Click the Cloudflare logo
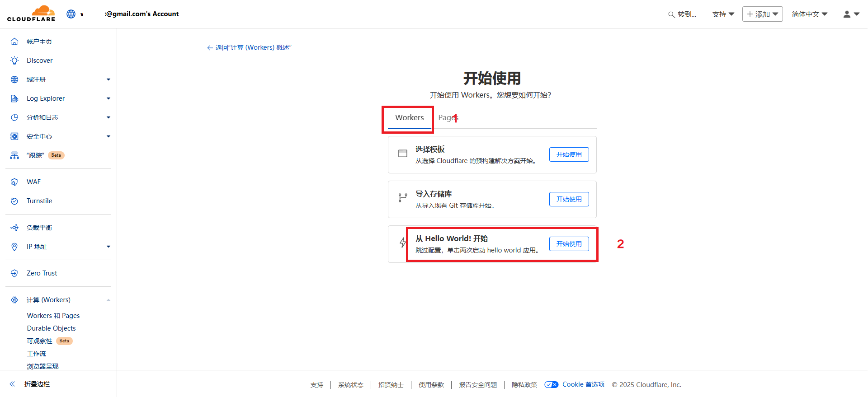 click(x=31, y=14)
